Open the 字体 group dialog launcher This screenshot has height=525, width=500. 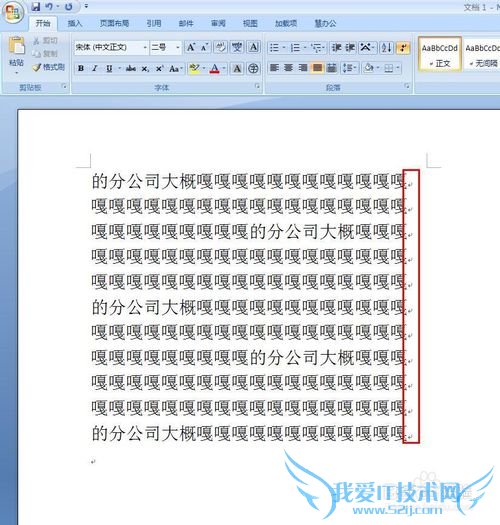[257, 87]
